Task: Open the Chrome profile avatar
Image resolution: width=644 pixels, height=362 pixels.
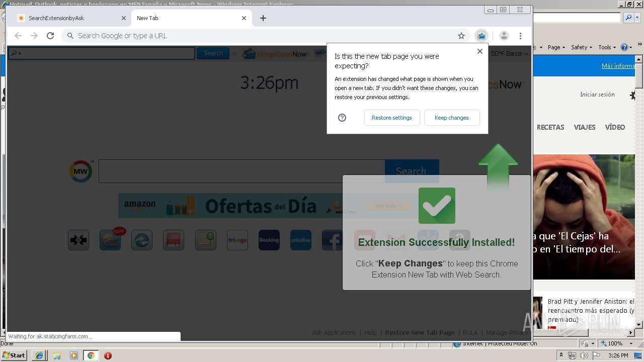Action: pos(504,36)
